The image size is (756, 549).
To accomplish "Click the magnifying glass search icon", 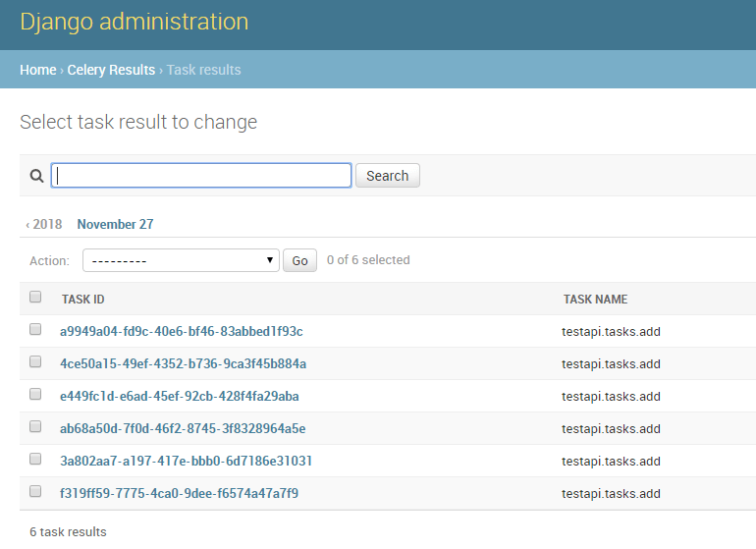I will pos(36,176).
